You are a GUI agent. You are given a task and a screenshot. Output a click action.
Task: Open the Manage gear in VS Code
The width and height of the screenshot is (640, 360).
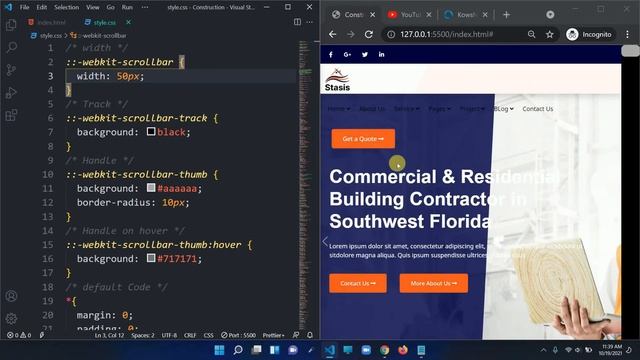[x=11, y=318]
